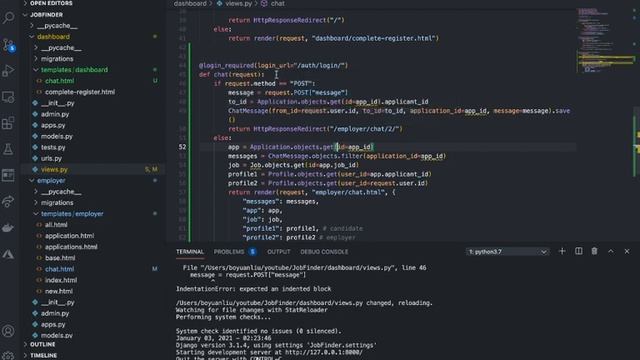
Task: Click the problems count badge
Action: (x=253, y=252)
